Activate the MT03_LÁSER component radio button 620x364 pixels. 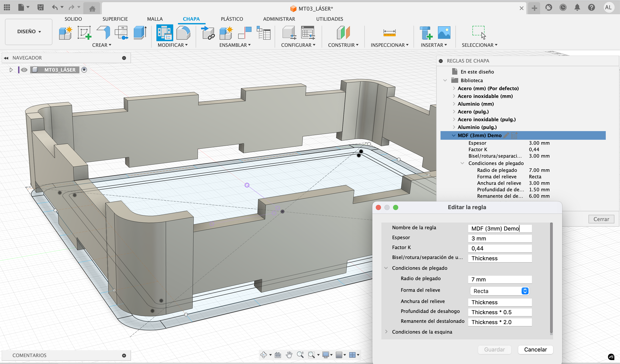click(x=84, y=70)
